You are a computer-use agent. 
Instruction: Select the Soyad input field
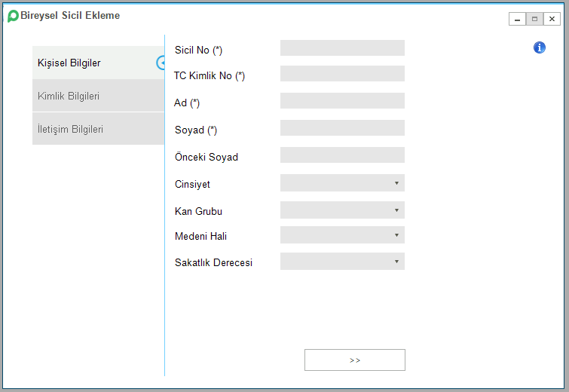[x=342, y=127]
